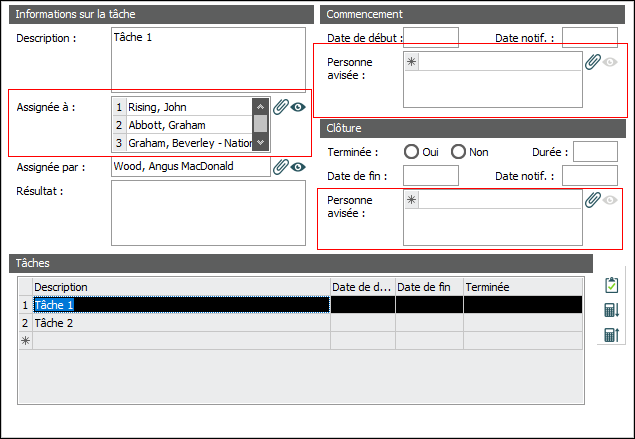The width and height of the screenshot is (635, 439).
Task: Click paperclip next to Clôture Personne avisée
Action: coord(592,200)
